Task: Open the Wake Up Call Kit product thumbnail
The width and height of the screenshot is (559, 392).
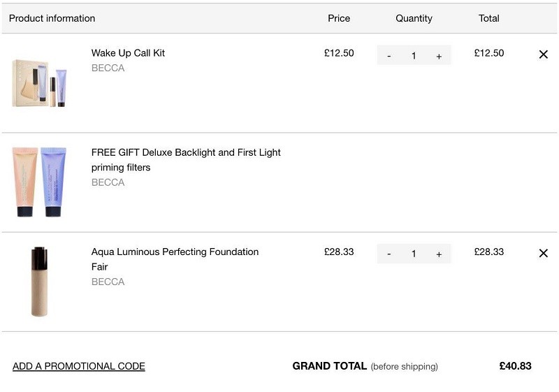Action: 40,83
